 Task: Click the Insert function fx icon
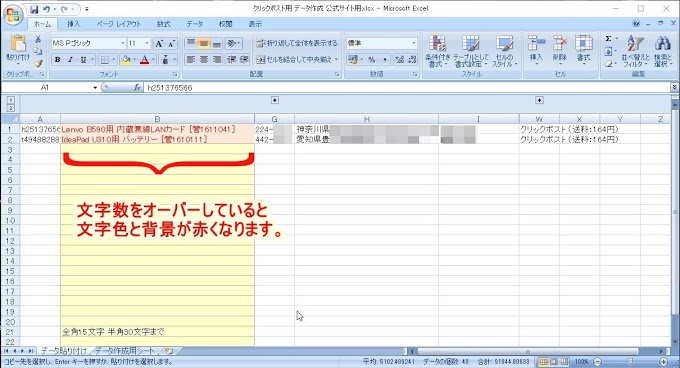[x=137, y=88]
